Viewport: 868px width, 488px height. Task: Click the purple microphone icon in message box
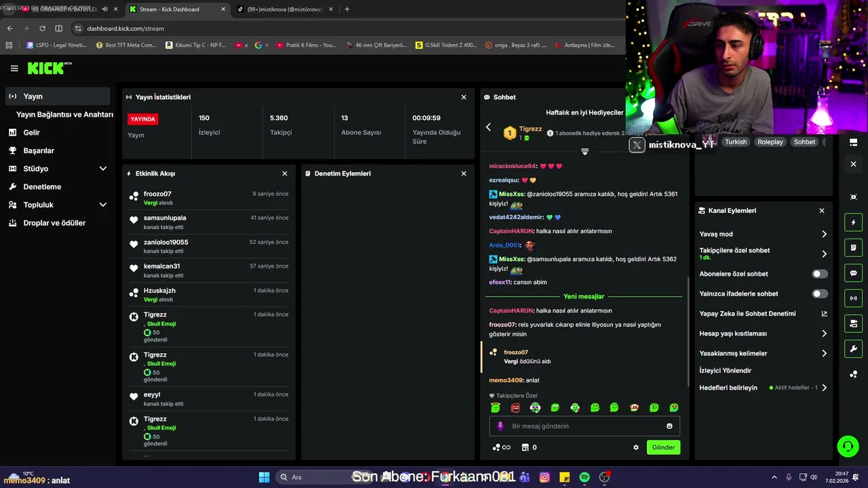[x=500, y=426]
